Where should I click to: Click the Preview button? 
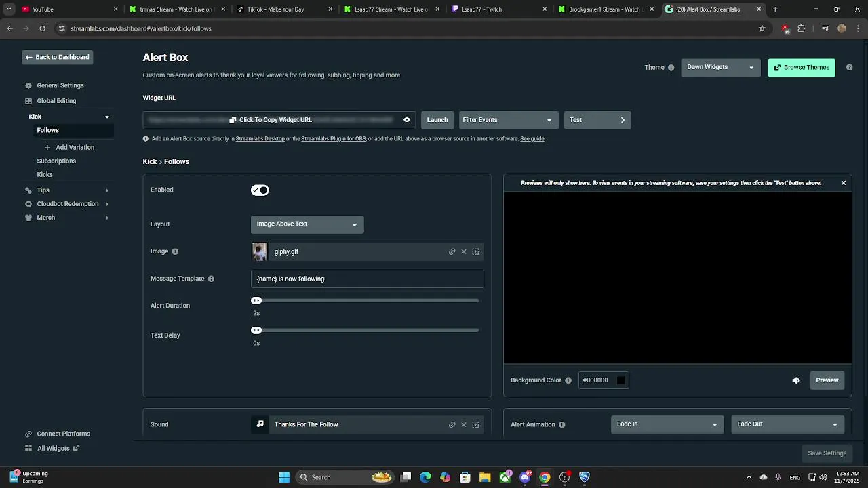(827, 380)
